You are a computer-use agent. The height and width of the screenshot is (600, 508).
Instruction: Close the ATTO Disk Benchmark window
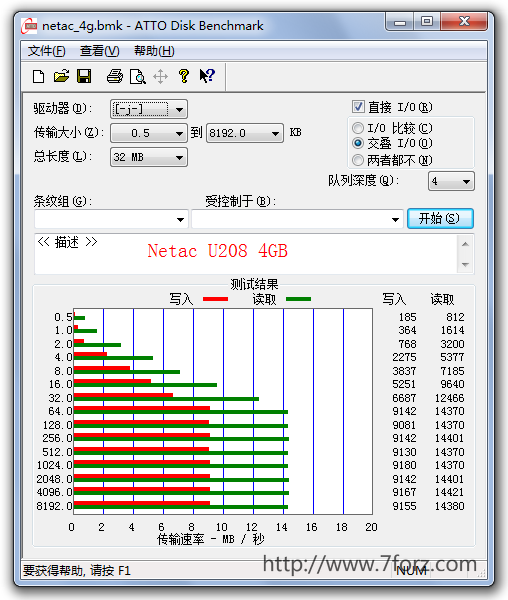click(x=464, y=21)
